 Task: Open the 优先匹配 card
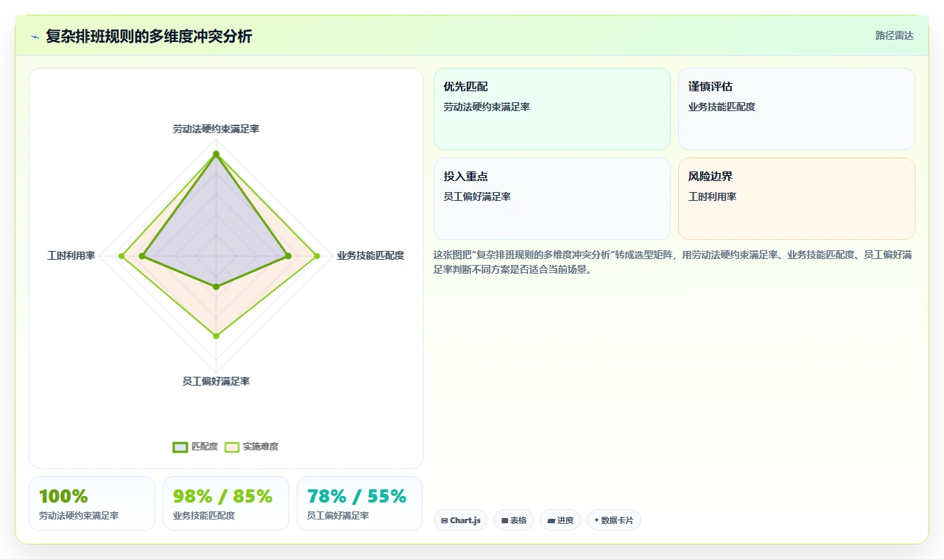click(x=552, y=109)
